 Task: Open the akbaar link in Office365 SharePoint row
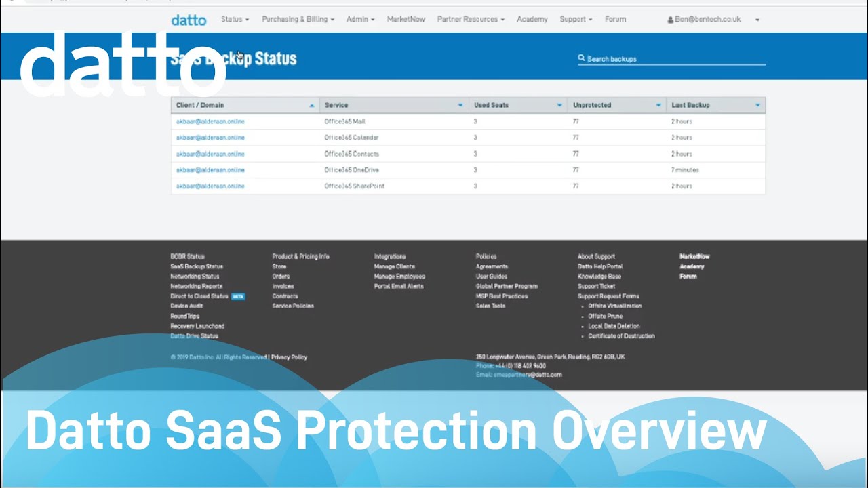coord(210,186)
